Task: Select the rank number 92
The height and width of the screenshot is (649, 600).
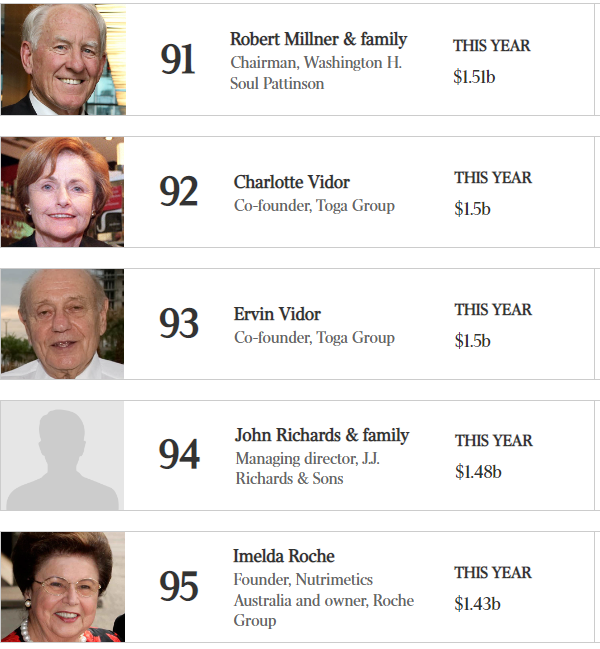Action: 179,191
